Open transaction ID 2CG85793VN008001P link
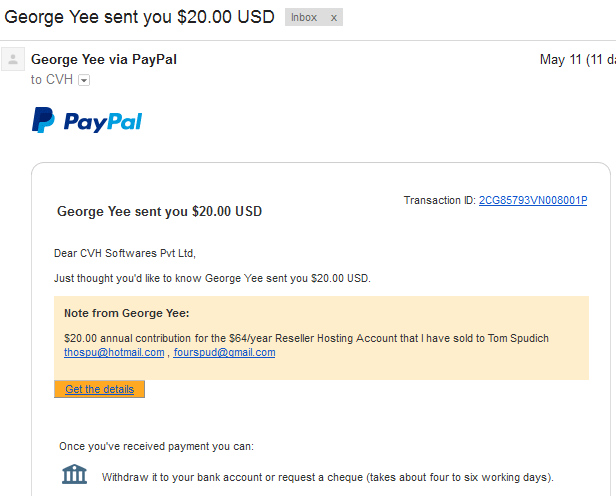 [x=533, y=200]
